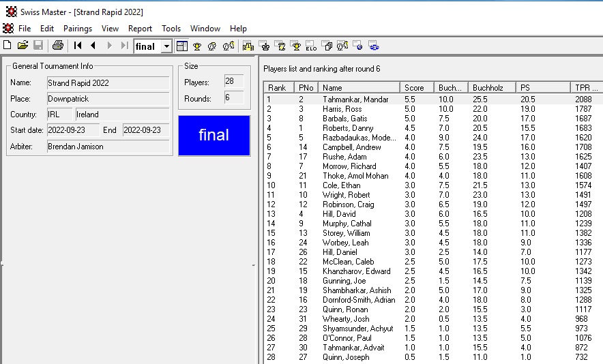The image size is (603, 364).
Task: Expand the round selector dropdown showing 'final'
Action: 166,46
